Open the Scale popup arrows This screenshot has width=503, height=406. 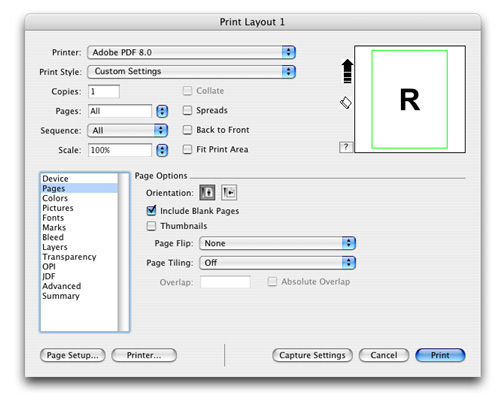click(x=162, y=150)
